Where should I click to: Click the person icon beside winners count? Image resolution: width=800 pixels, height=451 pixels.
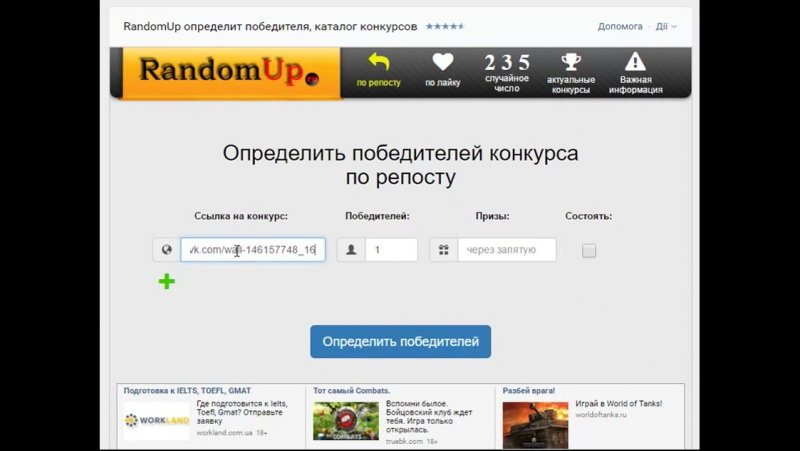(351, 250)
